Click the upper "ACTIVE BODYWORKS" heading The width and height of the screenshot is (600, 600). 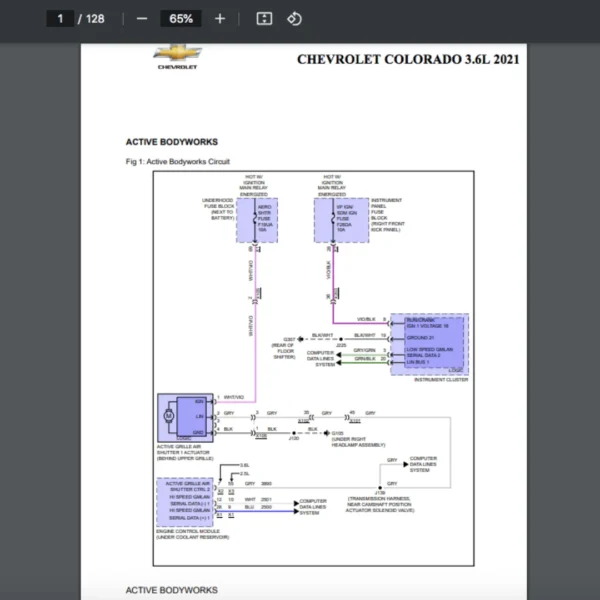pyautogui.click(x=172, y=142)
